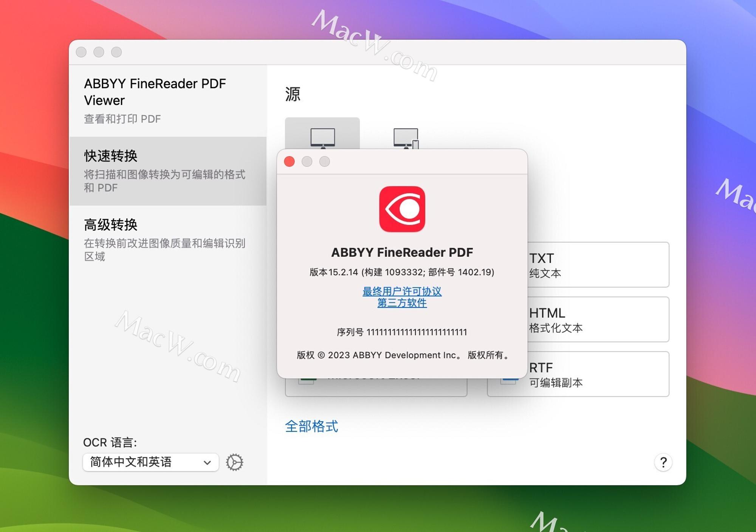Screen dimensions: 756x532
Task: Open the OCR 语言 dropdown showing 简体中文和英语
Action: (x=150, y=462)
